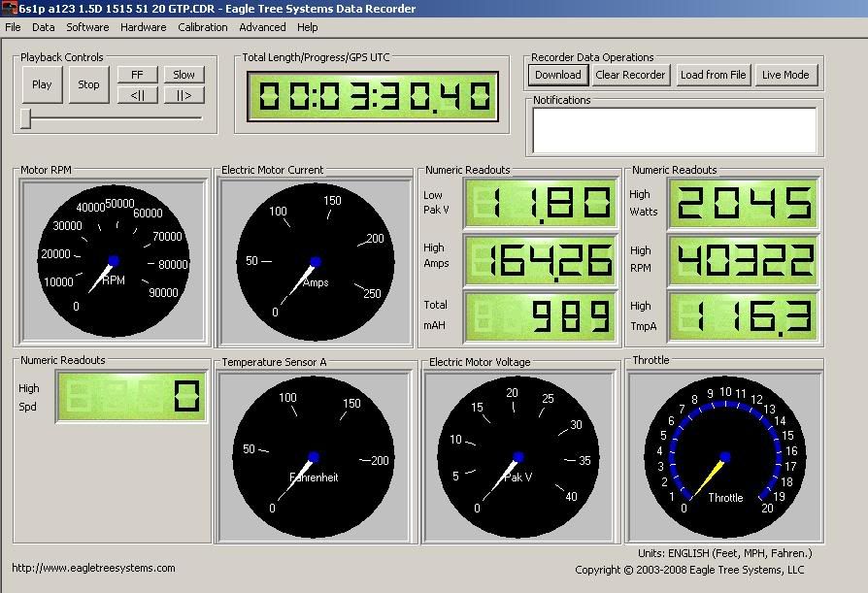Open the Calibration menu
Image resolution: width=868 pixels, height=593 pixels.
click(203, 27)
